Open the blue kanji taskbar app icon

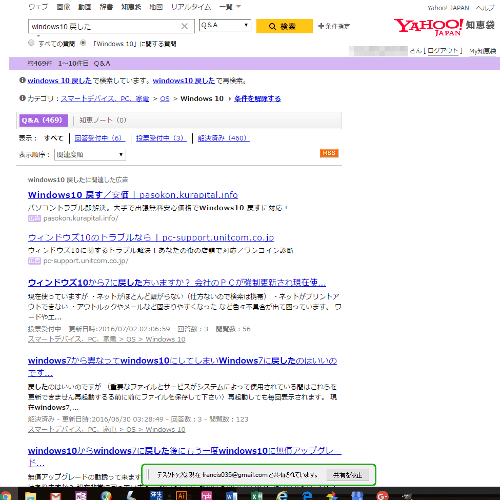(156, 495)
